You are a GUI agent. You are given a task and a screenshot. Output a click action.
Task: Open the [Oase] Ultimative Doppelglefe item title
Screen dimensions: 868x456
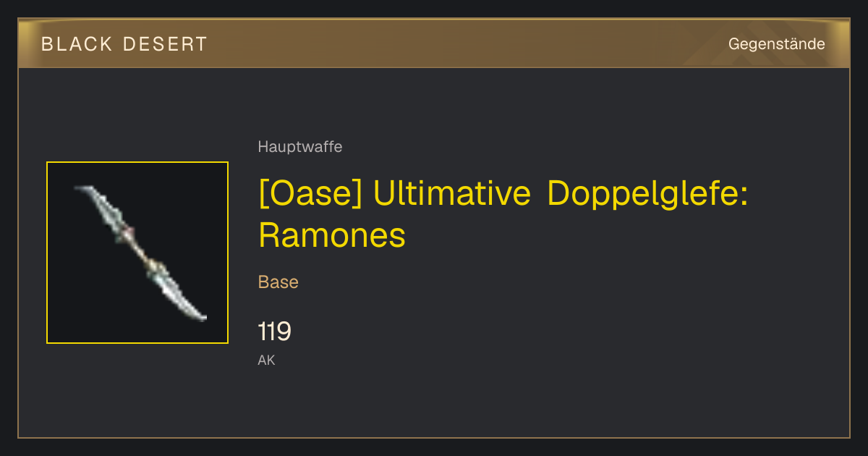(x=503, y=214)
